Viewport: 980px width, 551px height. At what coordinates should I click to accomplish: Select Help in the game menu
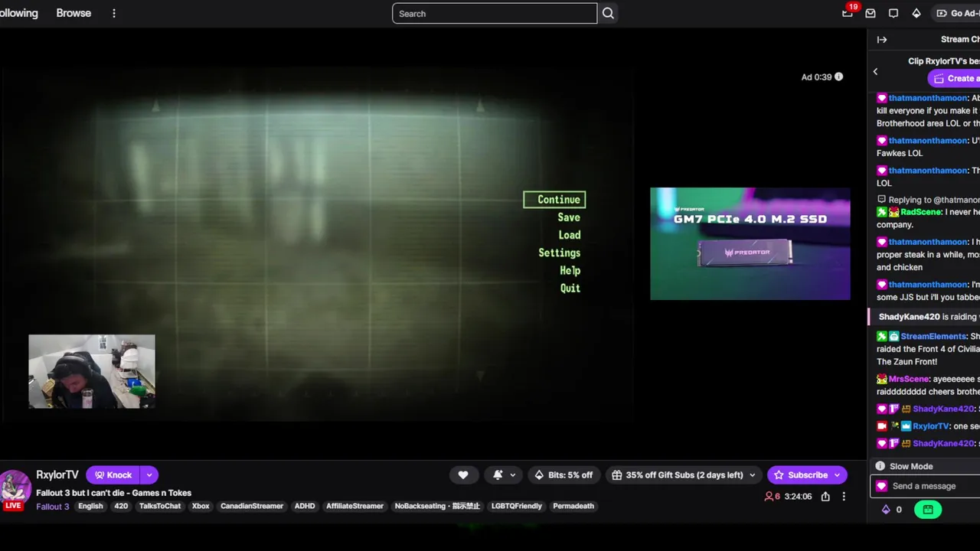click(x=570, y=270)
